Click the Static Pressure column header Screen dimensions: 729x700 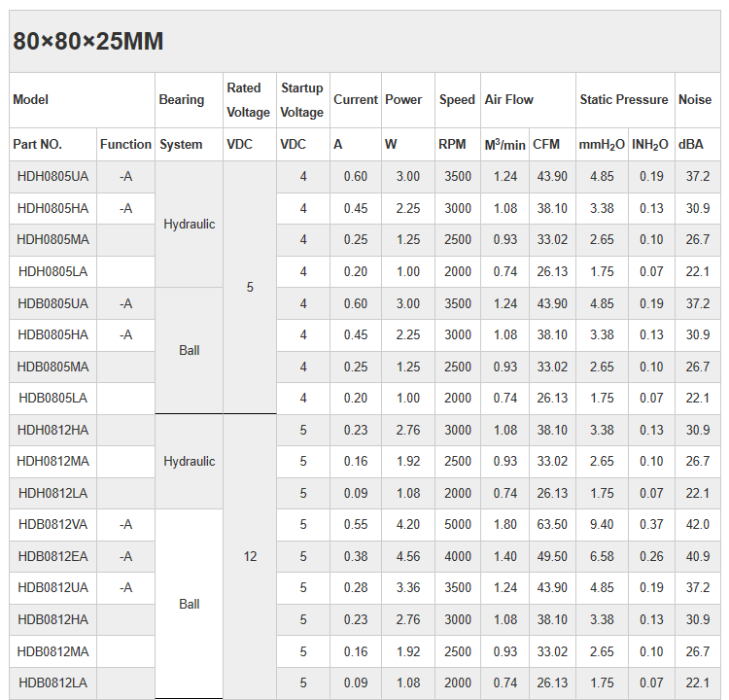click(x=623, y=99)
